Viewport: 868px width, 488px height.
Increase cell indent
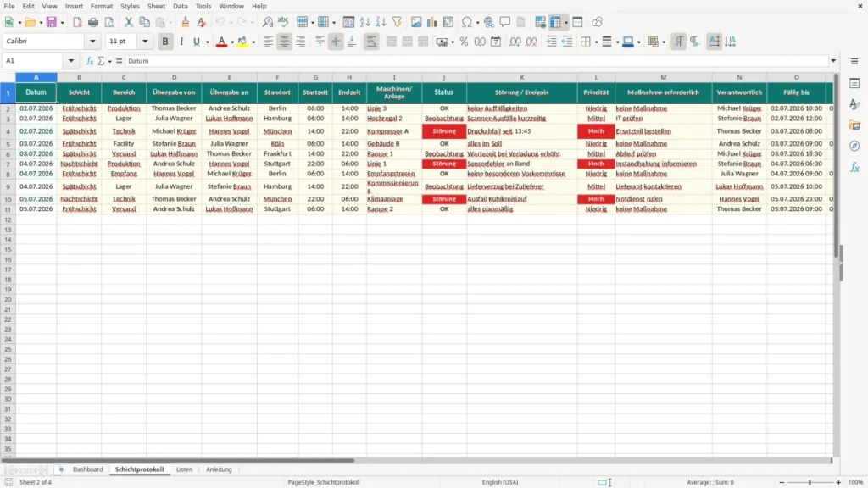click(551, 42)
